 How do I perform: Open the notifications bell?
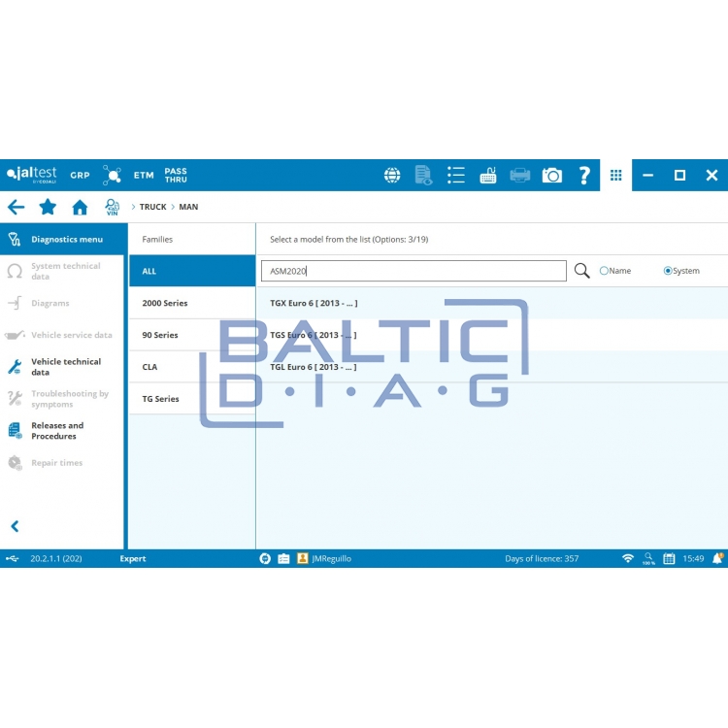pyautogui.click(x=717, y=558)
